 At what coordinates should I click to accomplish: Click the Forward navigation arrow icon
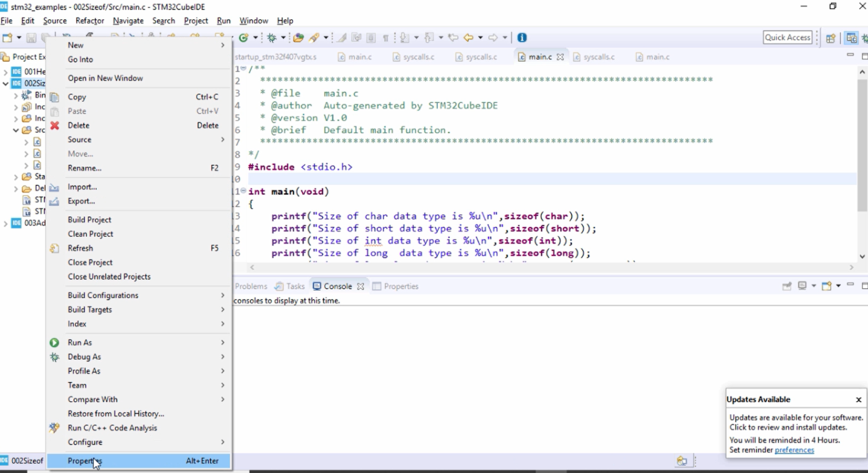click(x=493, y=38)
